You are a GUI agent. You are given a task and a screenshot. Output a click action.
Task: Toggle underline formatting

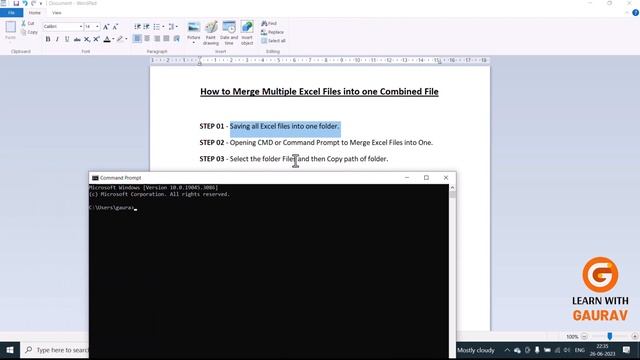click(x=67, y=39)
